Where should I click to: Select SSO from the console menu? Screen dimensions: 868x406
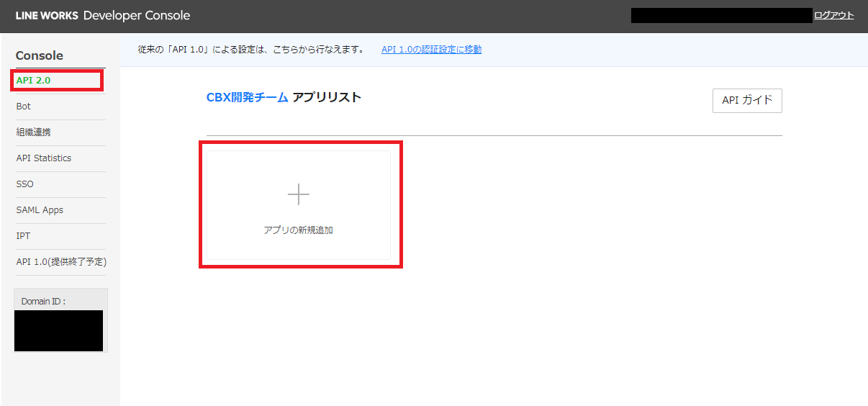(x=25, y=184)
